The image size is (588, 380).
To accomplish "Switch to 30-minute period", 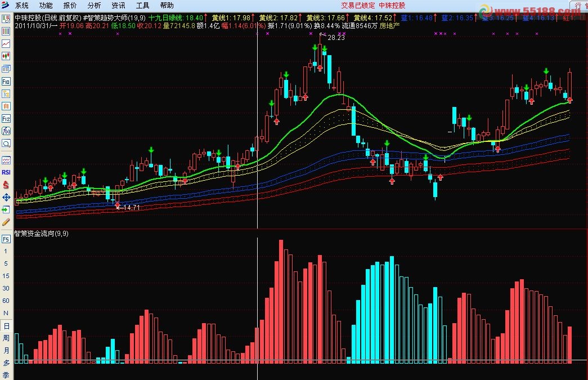I will click(x=6, y=288).
